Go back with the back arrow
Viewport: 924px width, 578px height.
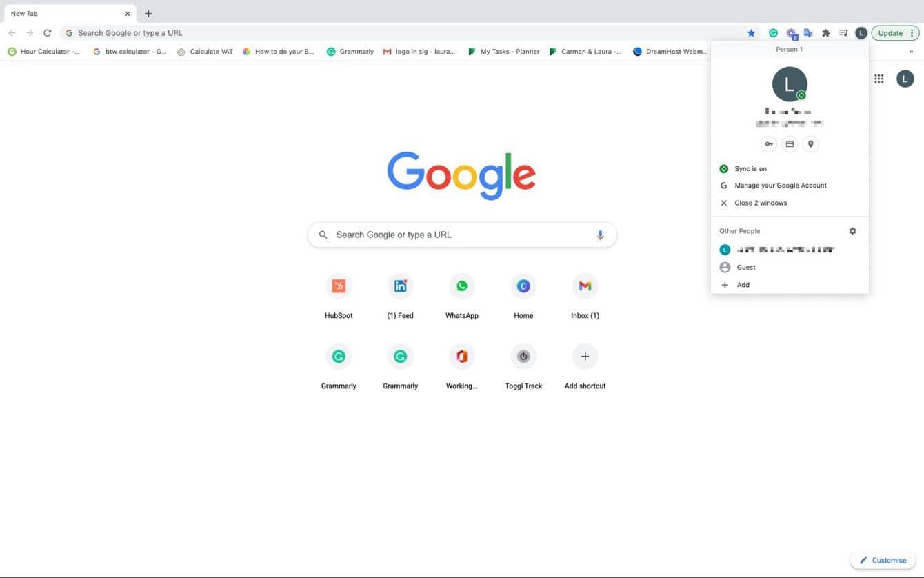click(12, 33)
